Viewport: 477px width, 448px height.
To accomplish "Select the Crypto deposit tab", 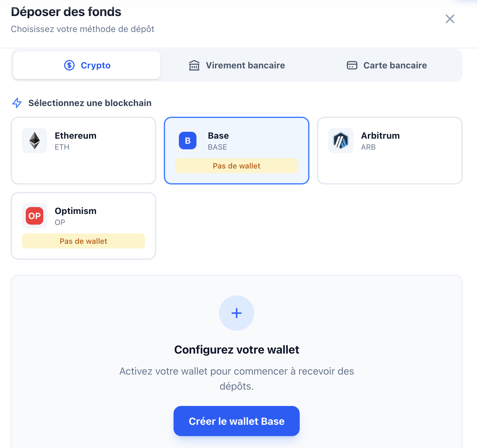I will click(x=87, y=65).
